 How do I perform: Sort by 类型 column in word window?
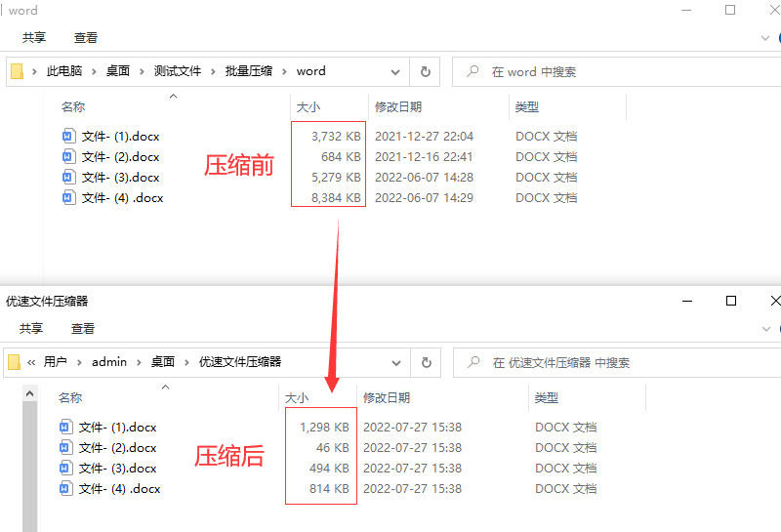click(527, 106)
